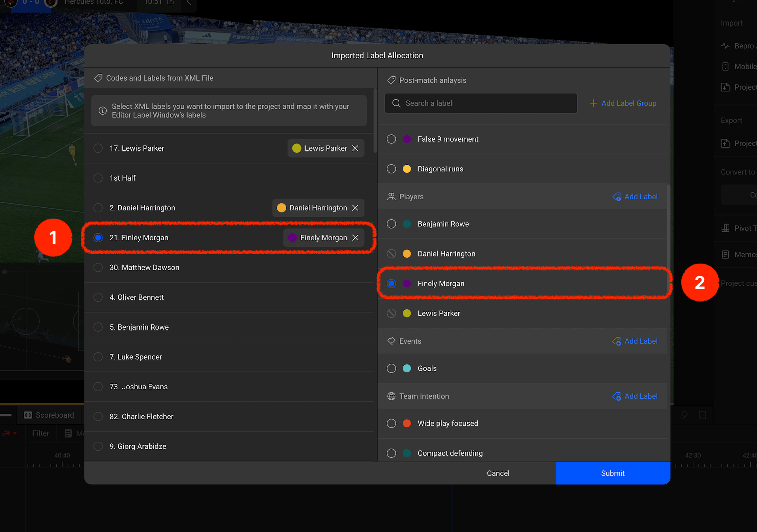Select the Benjamin Rowe label radio button
Image resolution: width=757 pixels, height=532 pixels.
click(391, 224)
